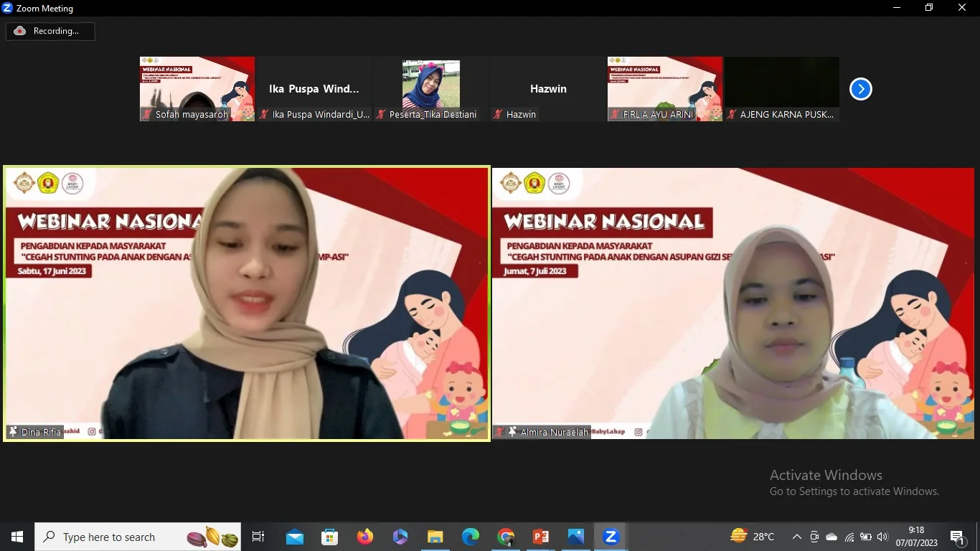
Task: Open the Photos app from the taskbar
Action: [576, 537]
